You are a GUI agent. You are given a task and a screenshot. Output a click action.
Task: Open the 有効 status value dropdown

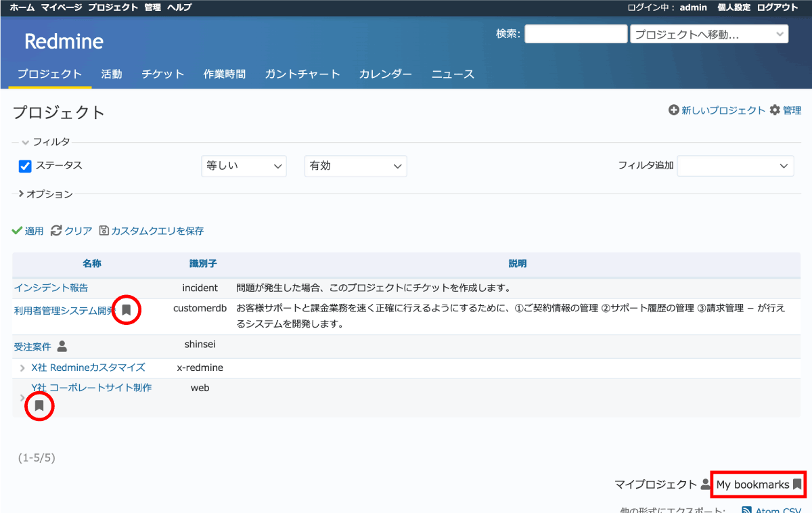pos(355,166)
